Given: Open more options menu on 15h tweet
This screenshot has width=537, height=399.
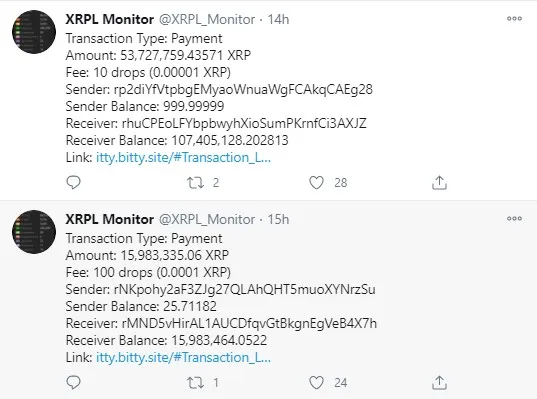Looking at the screenshot, I should pos(514,219).
